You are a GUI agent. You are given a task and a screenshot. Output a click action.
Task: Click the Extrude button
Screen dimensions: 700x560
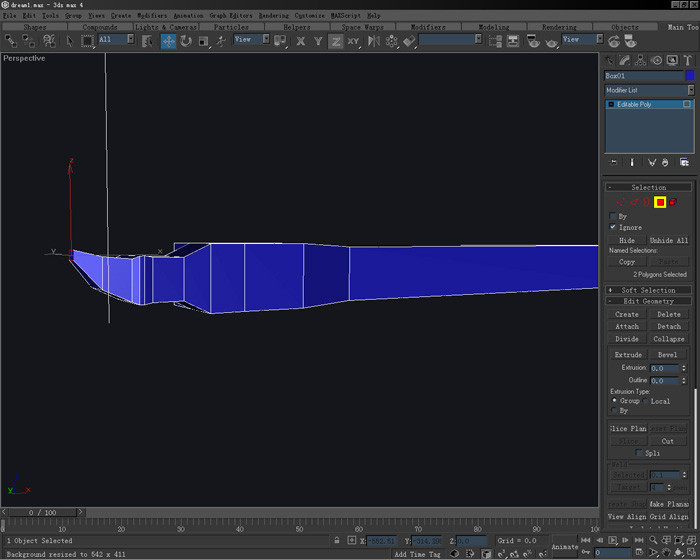[628, 355]
